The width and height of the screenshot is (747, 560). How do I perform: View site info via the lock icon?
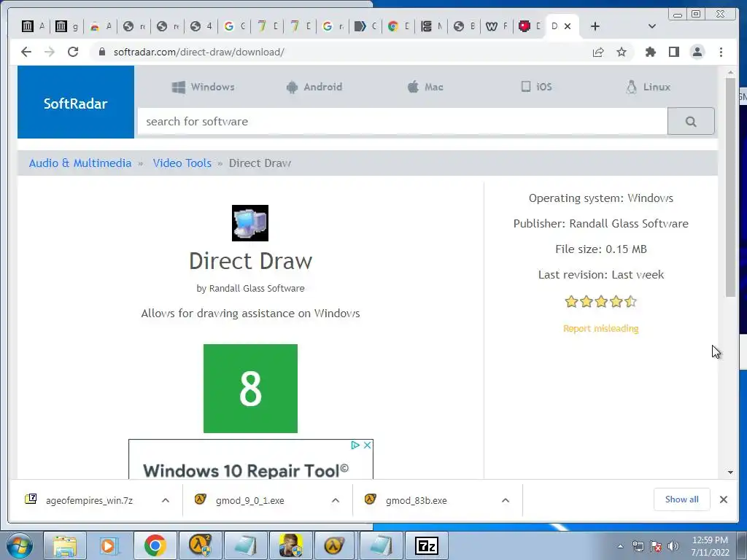point(101,52)
